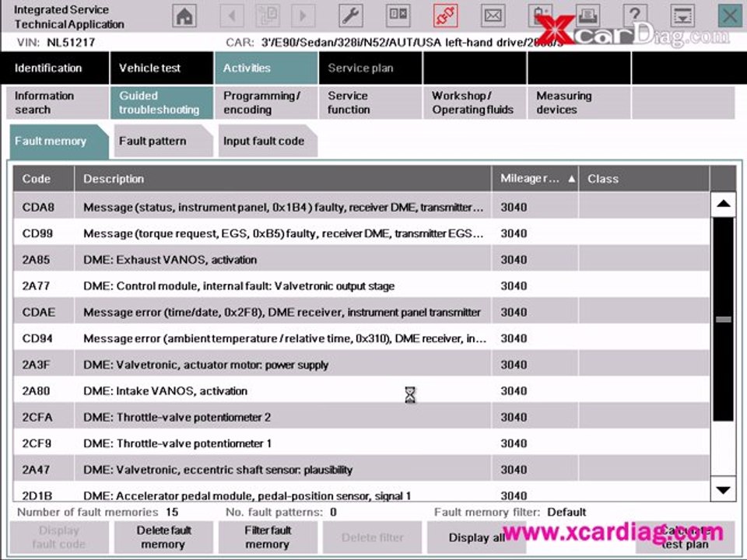
Task: Open the envelope message icon
Action: (x=493, y=16)
